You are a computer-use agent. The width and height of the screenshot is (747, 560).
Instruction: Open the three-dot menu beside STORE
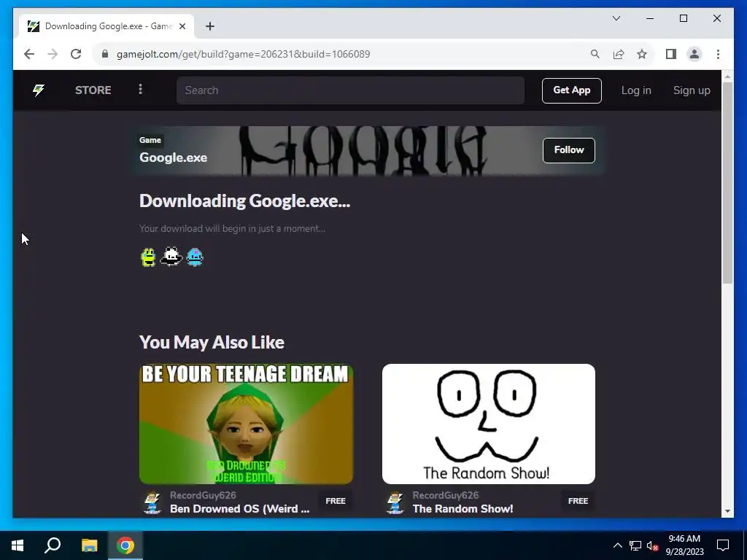[140, 90]
